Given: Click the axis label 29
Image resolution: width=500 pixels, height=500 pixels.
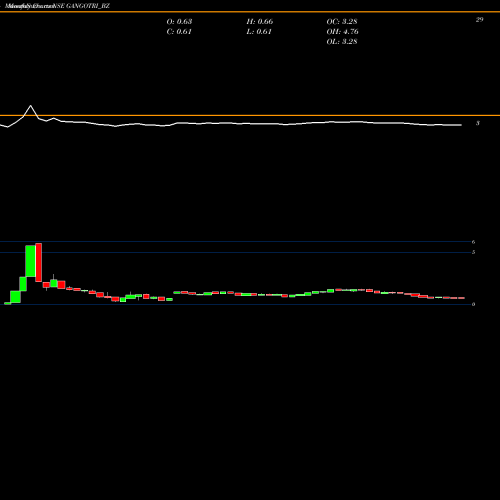Looking at the screenshot, I should tap(479, 20).
